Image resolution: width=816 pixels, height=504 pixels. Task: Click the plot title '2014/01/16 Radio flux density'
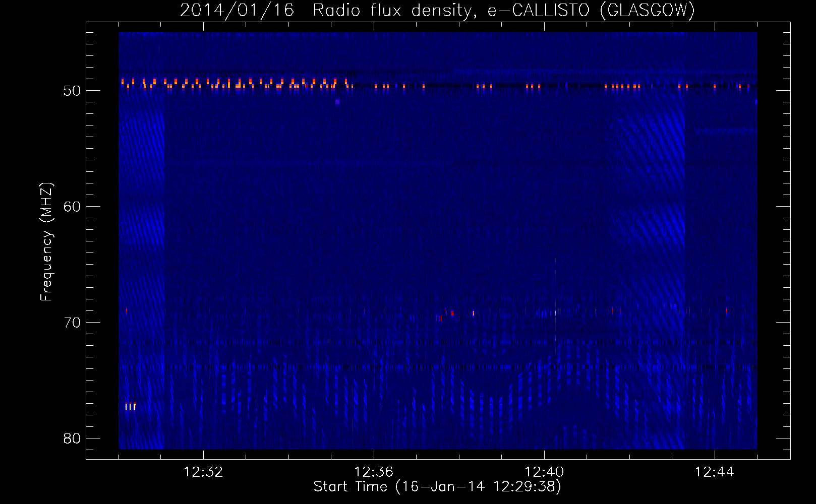click(x=326, y=11)
